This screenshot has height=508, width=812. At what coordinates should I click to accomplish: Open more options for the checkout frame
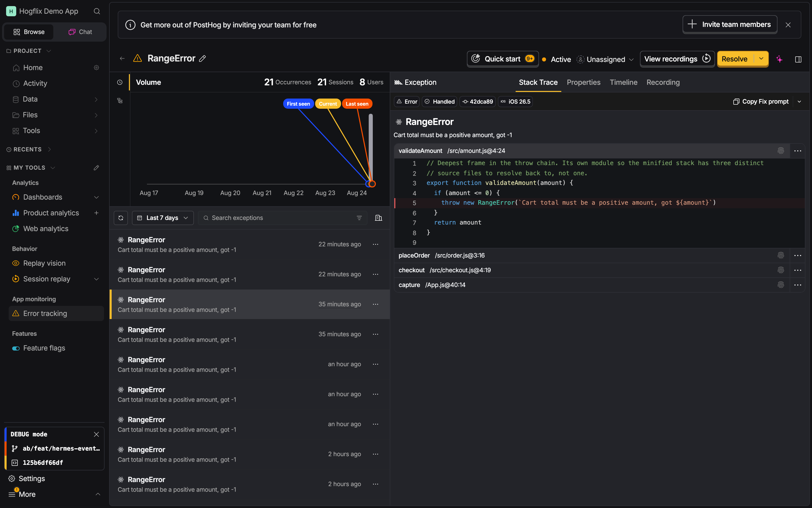[798, 271]
